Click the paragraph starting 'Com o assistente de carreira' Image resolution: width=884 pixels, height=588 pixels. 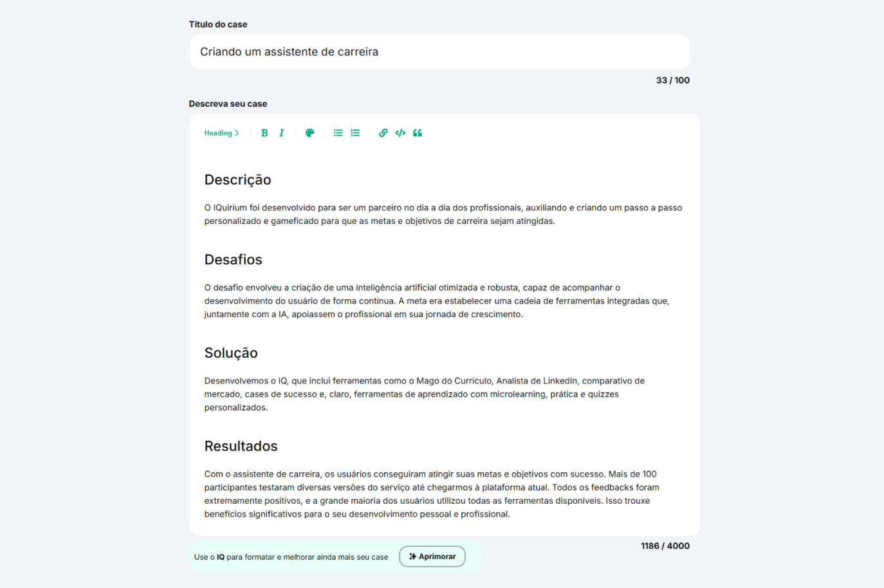[431, 494]
